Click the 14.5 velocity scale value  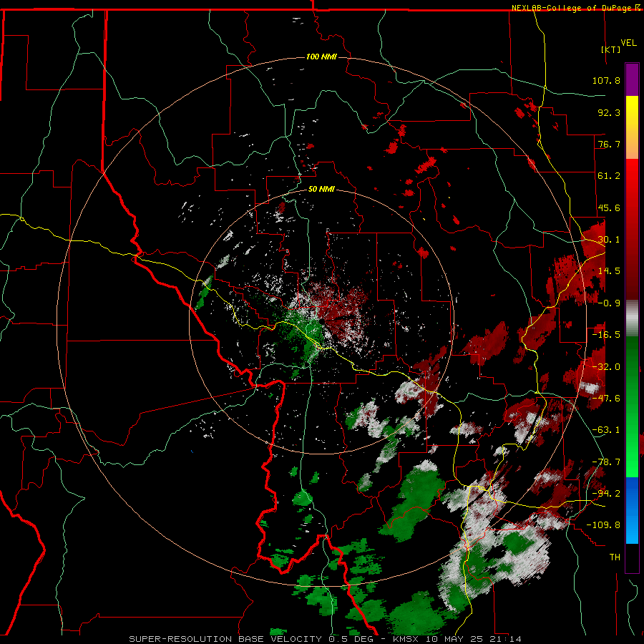609,271
